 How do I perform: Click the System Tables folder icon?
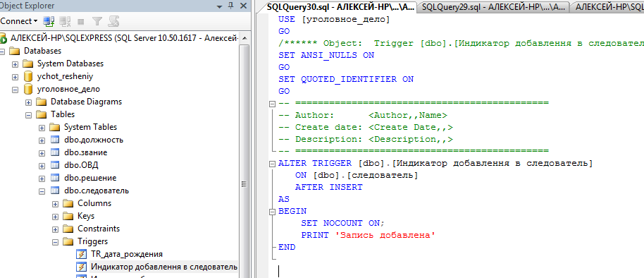(x=55, y=127)
